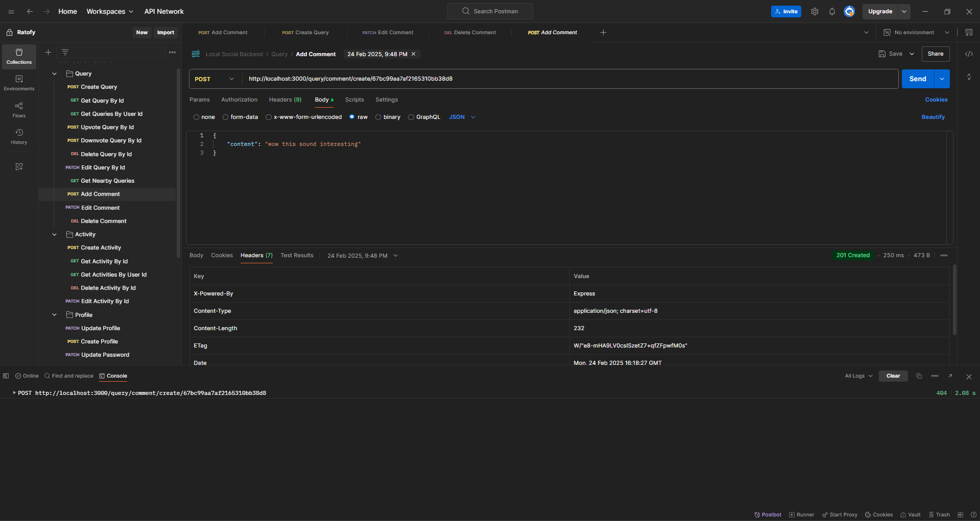The width and height of the screenshot is (980, 521).
Task: Open the code snippet panel icon
Action: click(969, 54)
